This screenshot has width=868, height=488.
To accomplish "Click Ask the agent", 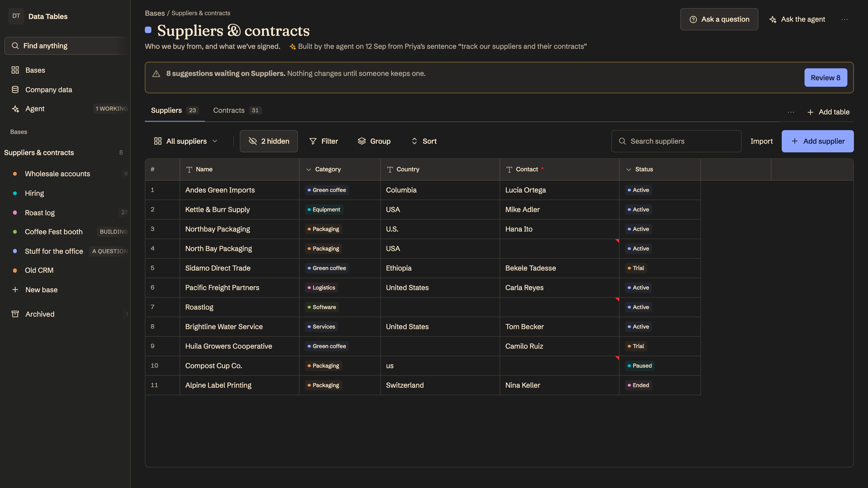I will point(797,20).
